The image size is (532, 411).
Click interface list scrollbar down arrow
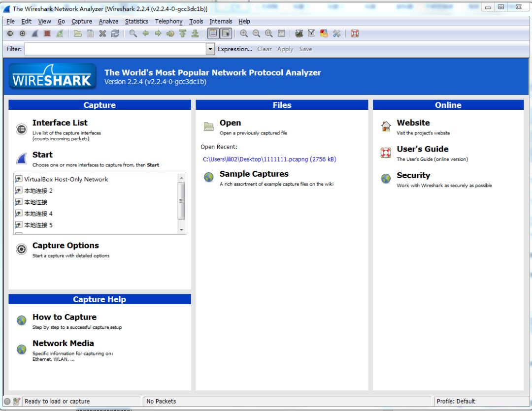[181, 230]
